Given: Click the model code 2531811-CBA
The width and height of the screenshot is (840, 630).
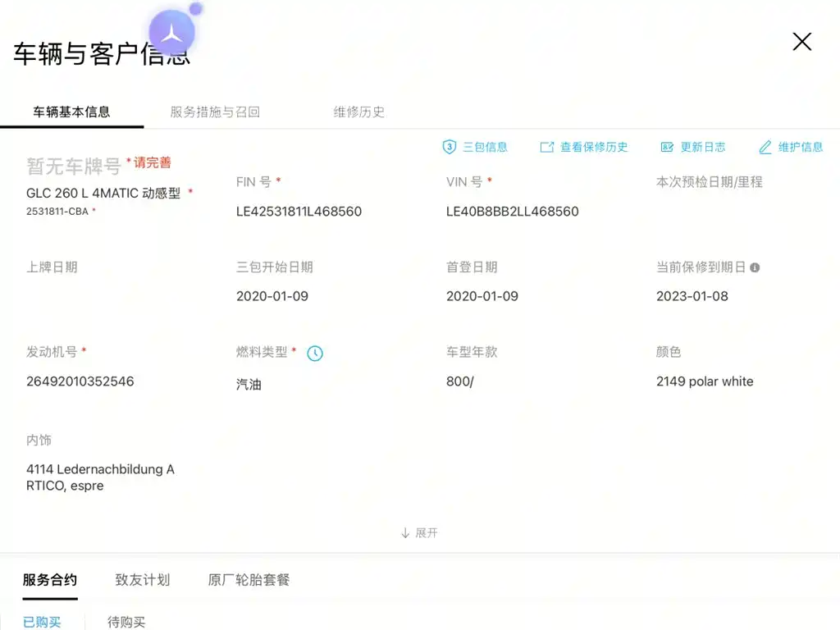Looking at the screenshot, I should point(57,212).
